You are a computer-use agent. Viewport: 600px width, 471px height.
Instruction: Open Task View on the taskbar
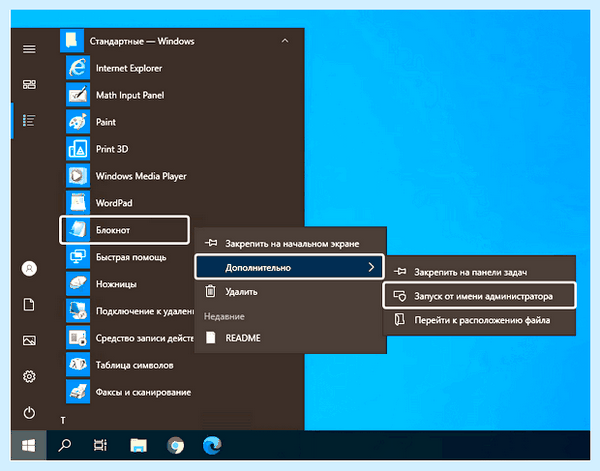[100, 445]
